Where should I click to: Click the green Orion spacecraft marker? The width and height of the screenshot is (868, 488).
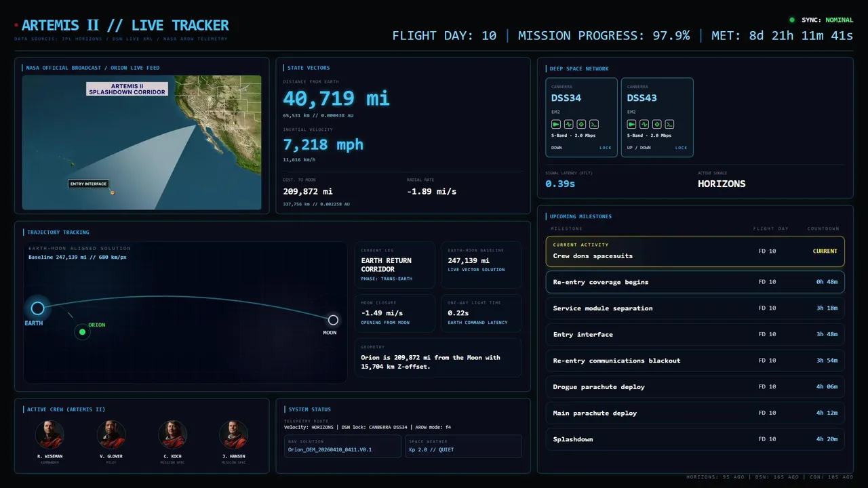(x=82, y=331)
